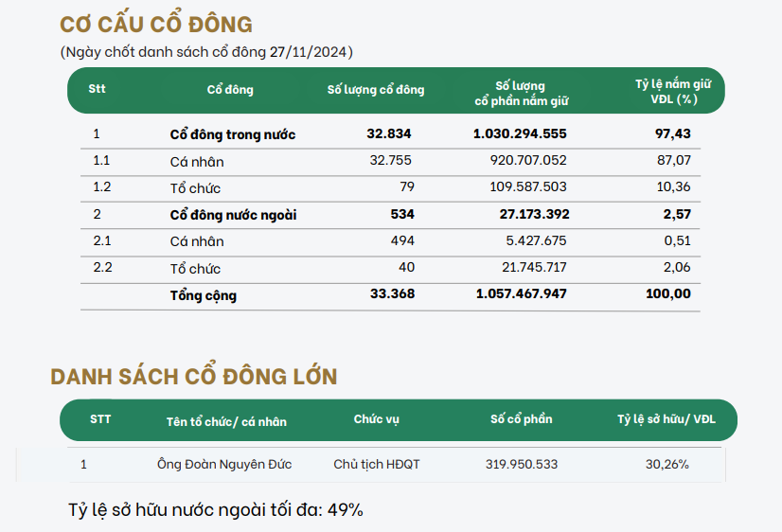
Task: Click the 'Cổ đông' column header
Action: [x=230, y=89]
